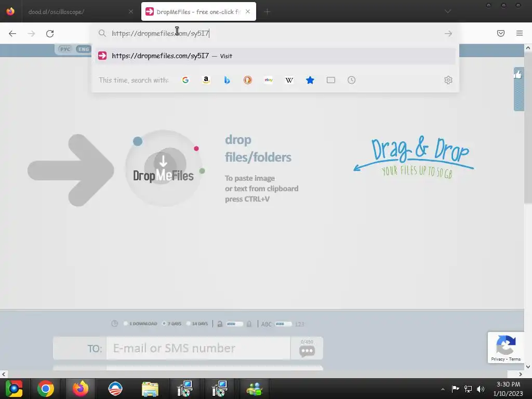Image resolution: width=532 pixels, height=399 pixels.
Task: Click the E-mail or SMS number field
Action: (x=198, y=348)
